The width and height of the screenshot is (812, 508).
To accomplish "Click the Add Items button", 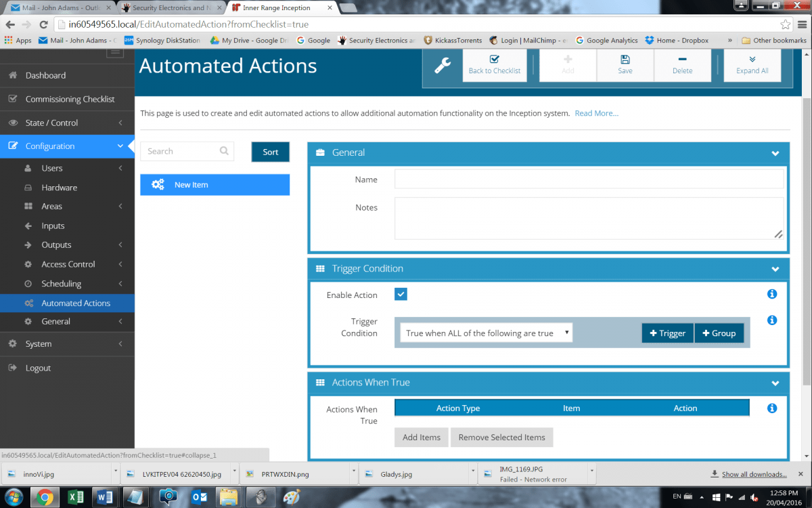I will coord(421,438).
